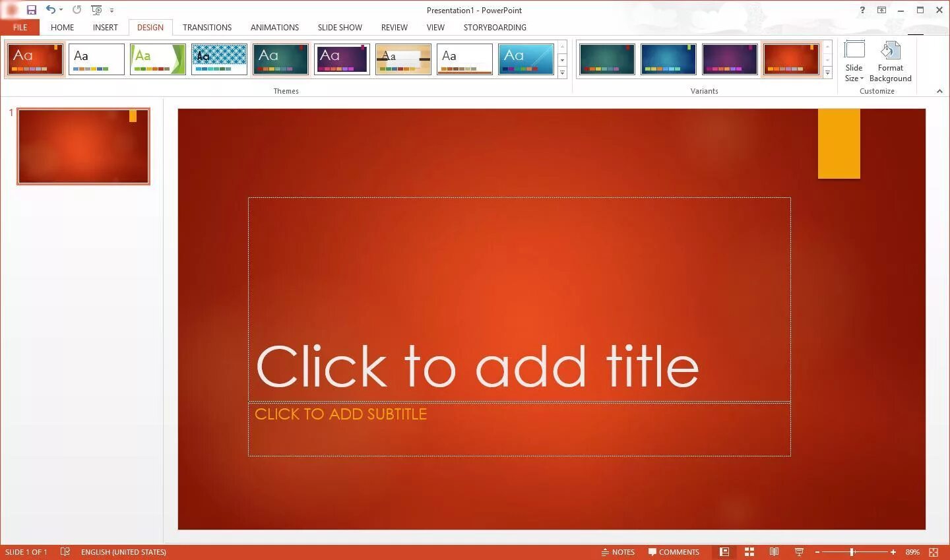
Task: Collapse the ribbon with the chevron
Action: tap(939, 91)
